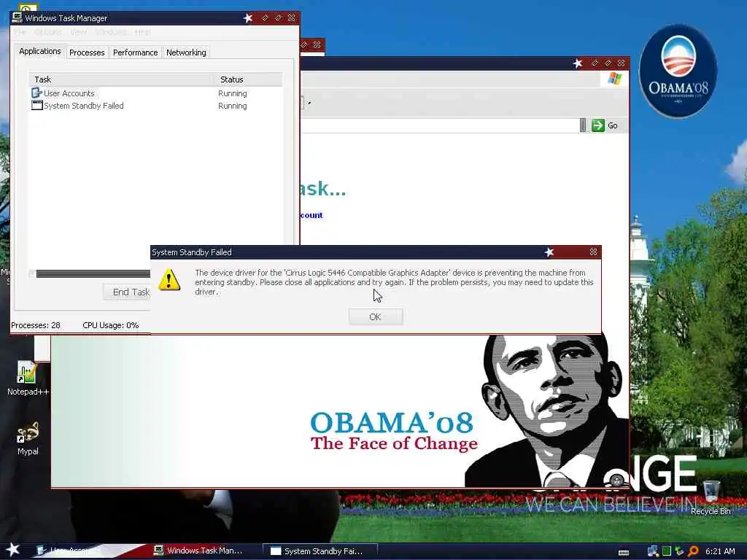Close the System Standby Failed dialog

pyautogui.click(x=593, y=252)
